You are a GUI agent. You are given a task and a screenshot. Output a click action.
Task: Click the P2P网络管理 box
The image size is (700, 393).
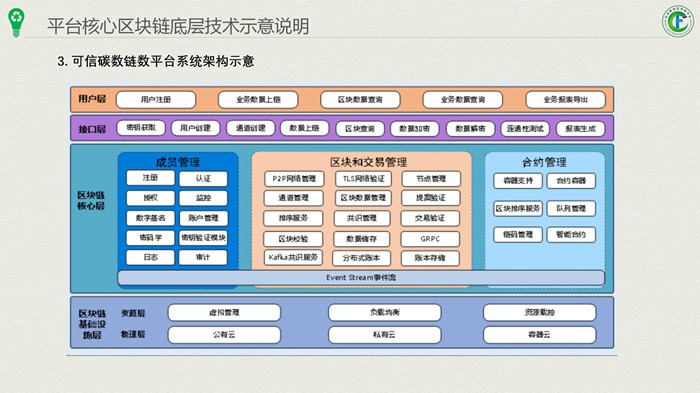pos(293,179)
